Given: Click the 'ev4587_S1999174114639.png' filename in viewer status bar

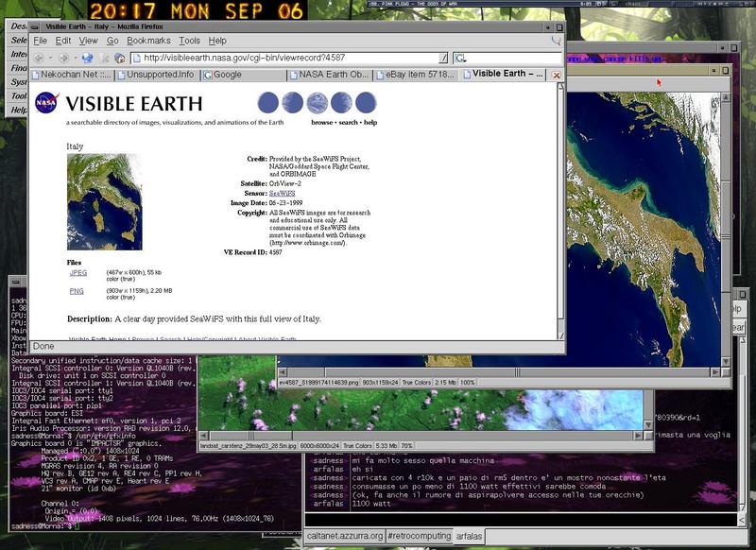Looking at the screenshot, I should [319, 382].
